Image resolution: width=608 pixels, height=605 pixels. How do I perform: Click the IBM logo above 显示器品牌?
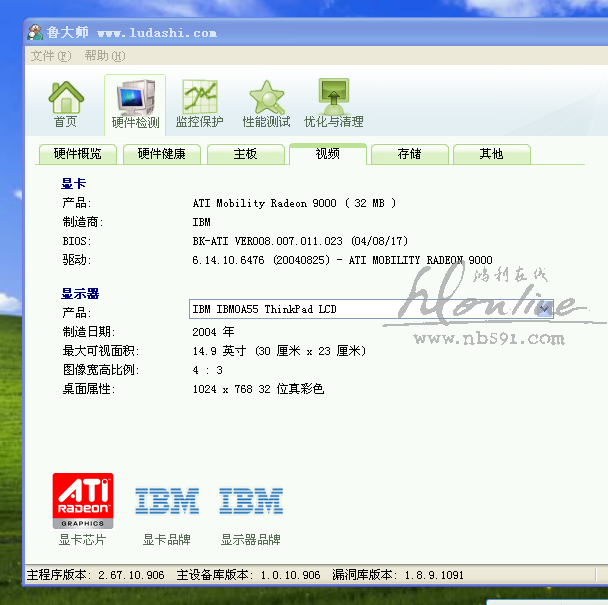251,501
